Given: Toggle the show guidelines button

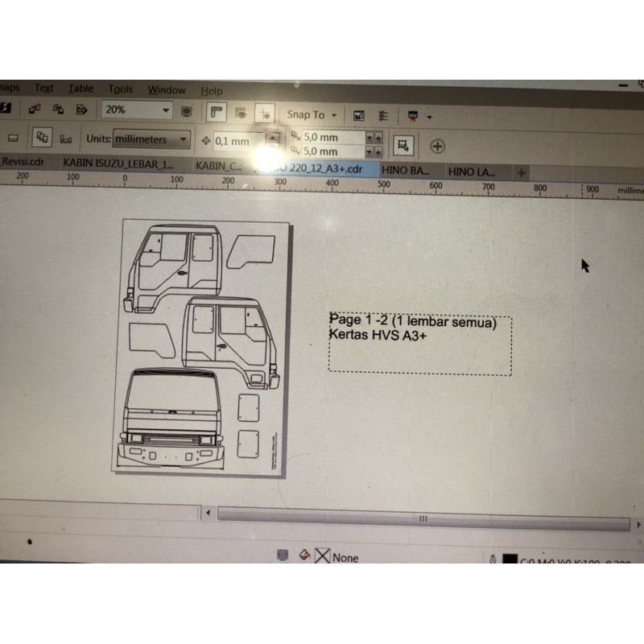Looking at the screenshot, I should pos(266,114).
